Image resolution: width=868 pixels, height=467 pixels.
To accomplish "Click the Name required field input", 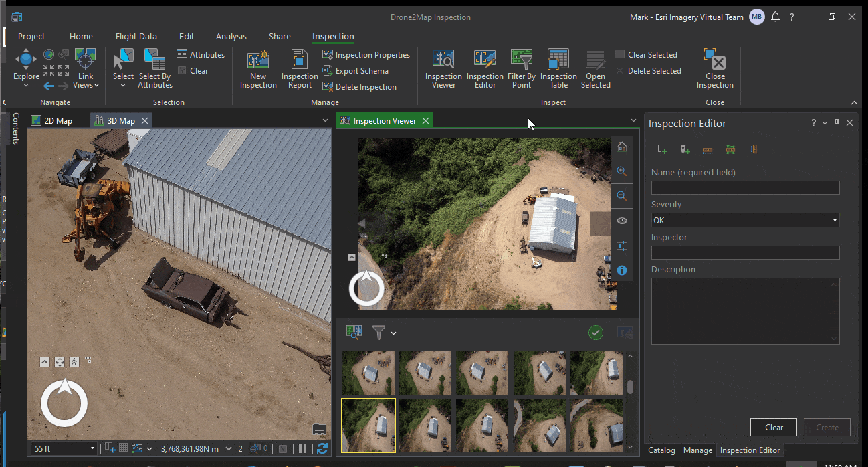I will pos(745,187).
